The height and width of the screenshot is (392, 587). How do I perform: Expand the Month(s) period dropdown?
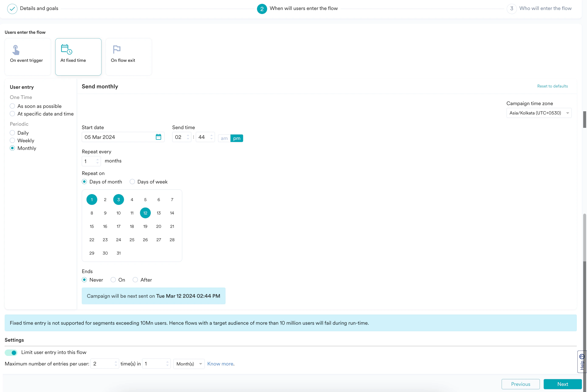click(189, 364)
